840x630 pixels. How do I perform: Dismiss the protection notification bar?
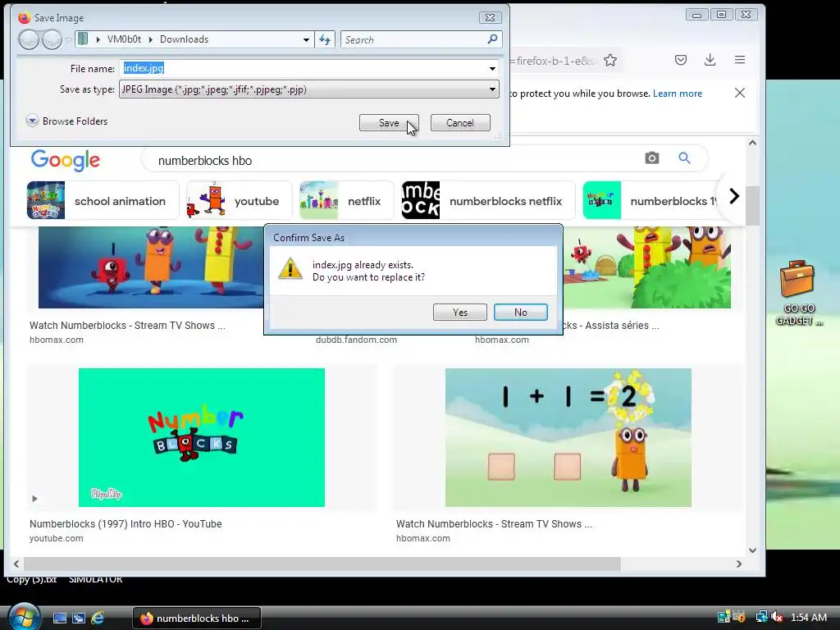740,94
